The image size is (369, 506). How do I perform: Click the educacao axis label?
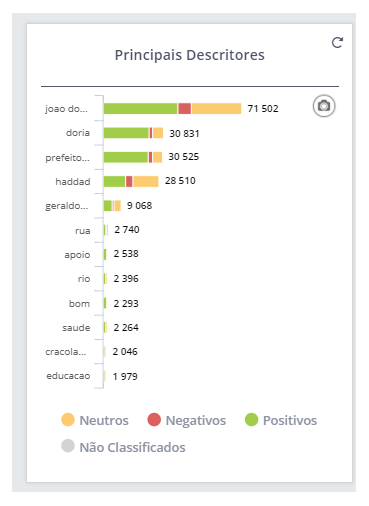[x=68, y=376]
